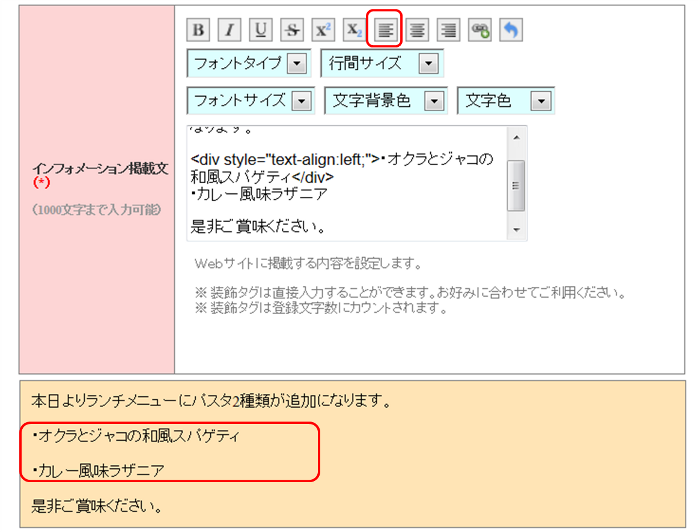Image resolution: width=700 pixels, height=532 pixels.
Task: Open 行間サイズ dropdown
Action: [x=382, y=63]
